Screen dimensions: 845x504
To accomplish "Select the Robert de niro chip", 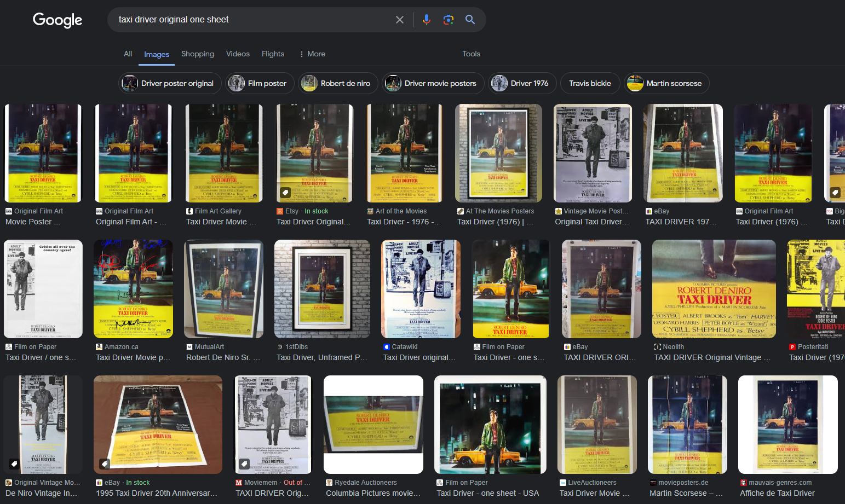I will 338,83.
